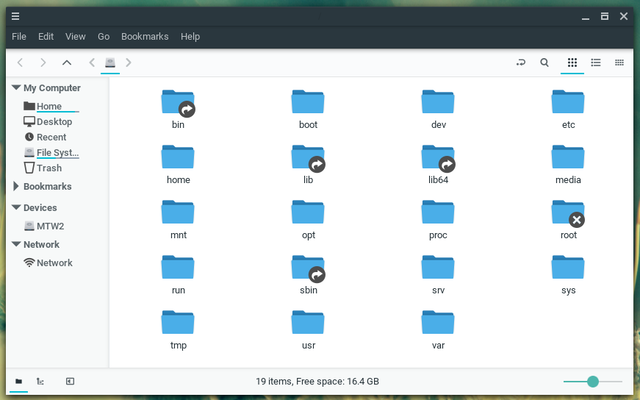
Task: Open Desktop in sidebar
Action: 48,122
